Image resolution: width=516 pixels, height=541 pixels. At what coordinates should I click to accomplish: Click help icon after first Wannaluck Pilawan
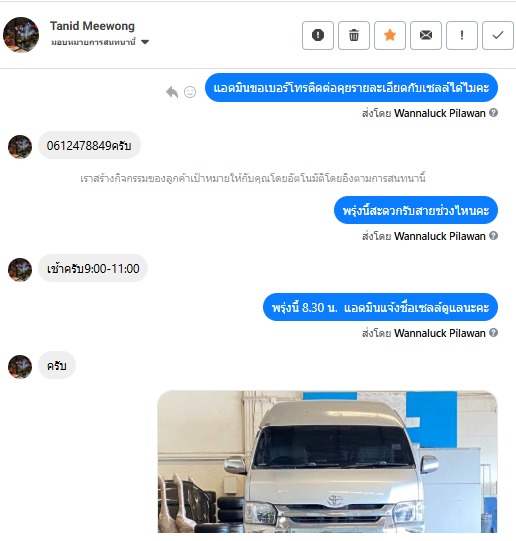[x=494, y=112]
